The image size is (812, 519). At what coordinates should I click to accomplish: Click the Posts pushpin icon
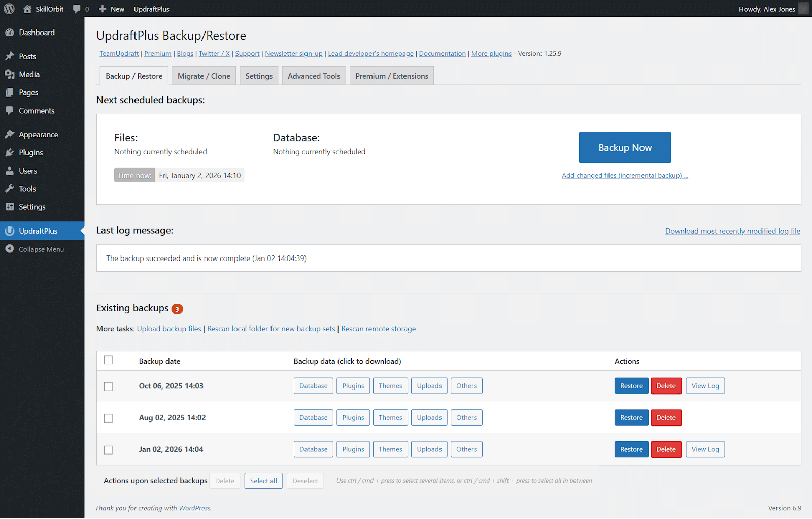pos(10,56)
